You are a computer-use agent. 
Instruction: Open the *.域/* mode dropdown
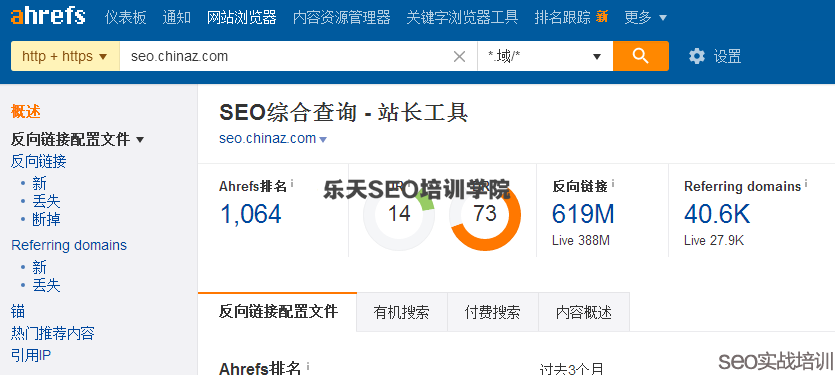click(x=545, y=56)
